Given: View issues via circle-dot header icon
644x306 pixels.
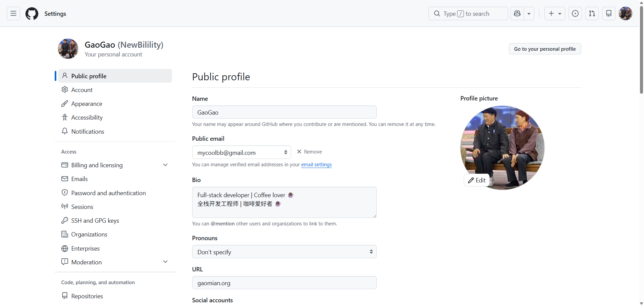Looking at the screenshot, I should (575, 13).
